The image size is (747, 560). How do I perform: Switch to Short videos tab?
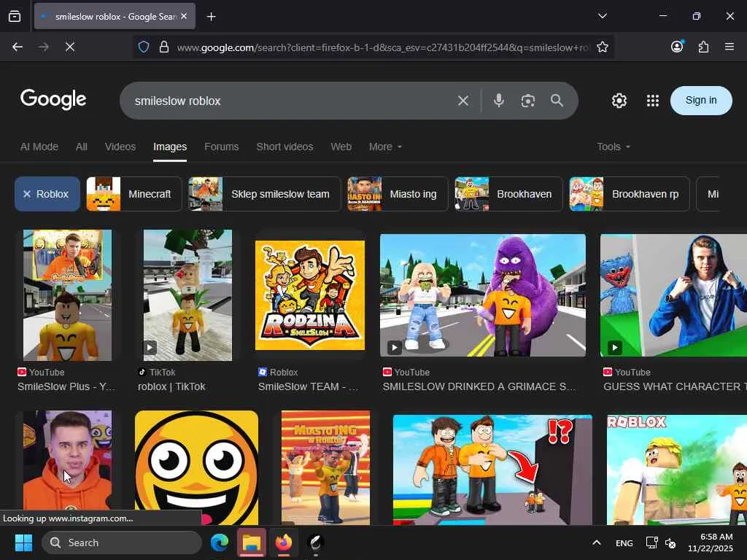[x=285, y=147]
